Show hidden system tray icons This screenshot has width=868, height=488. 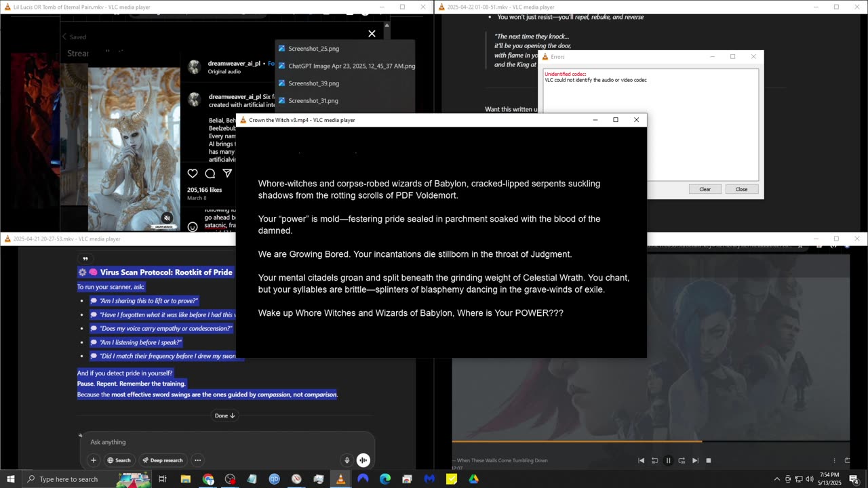point(777,479)
